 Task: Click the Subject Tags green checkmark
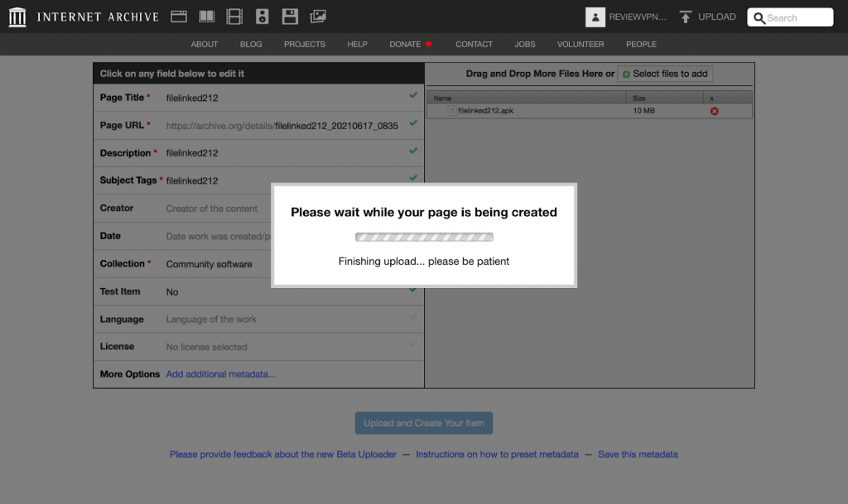tap(413, 178)
